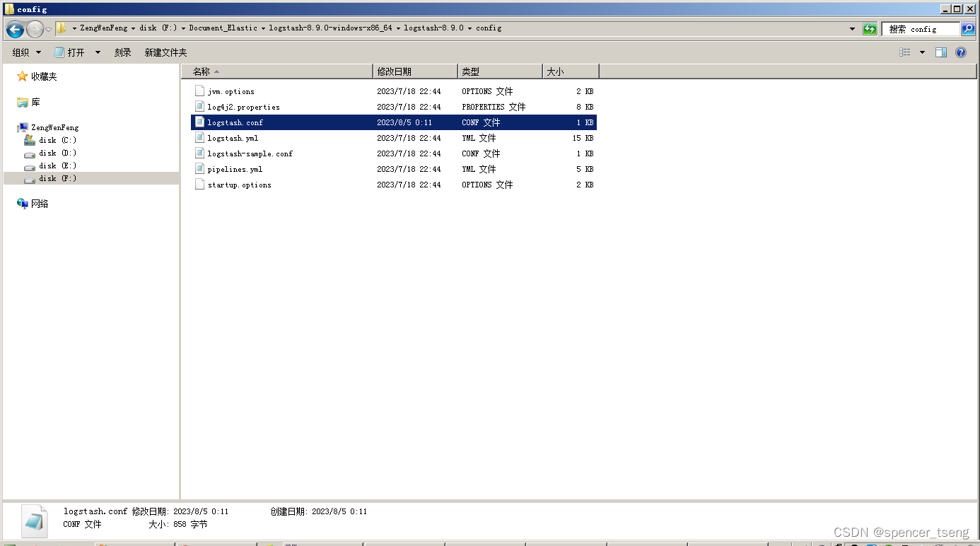Expand the dropdown arrow next to 打开
The image size is (980, 546).
click(98, 52)
